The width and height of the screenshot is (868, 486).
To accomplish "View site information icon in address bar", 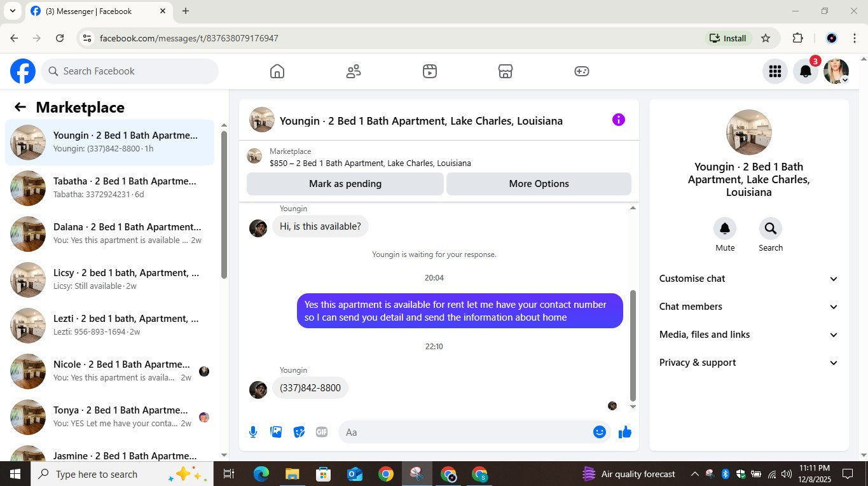I will [87, 38].
